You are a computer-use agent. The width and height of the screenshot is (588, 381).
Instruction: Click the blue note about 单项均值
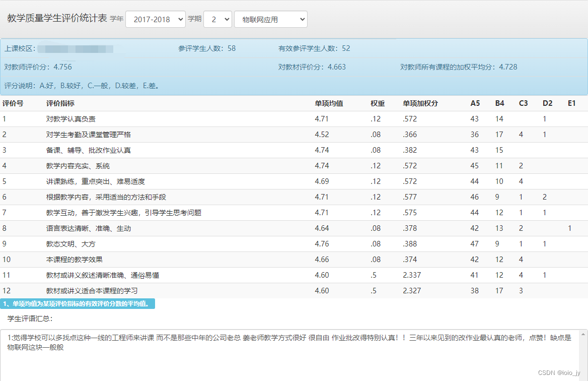pos(77,304)
